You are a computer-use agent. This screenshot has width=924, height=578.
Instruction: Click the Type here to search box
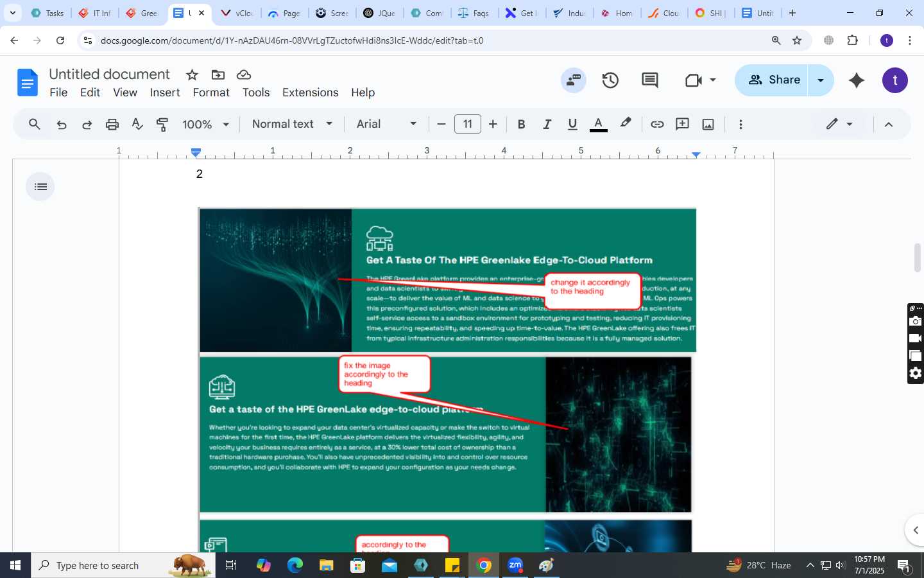(123, 565)
